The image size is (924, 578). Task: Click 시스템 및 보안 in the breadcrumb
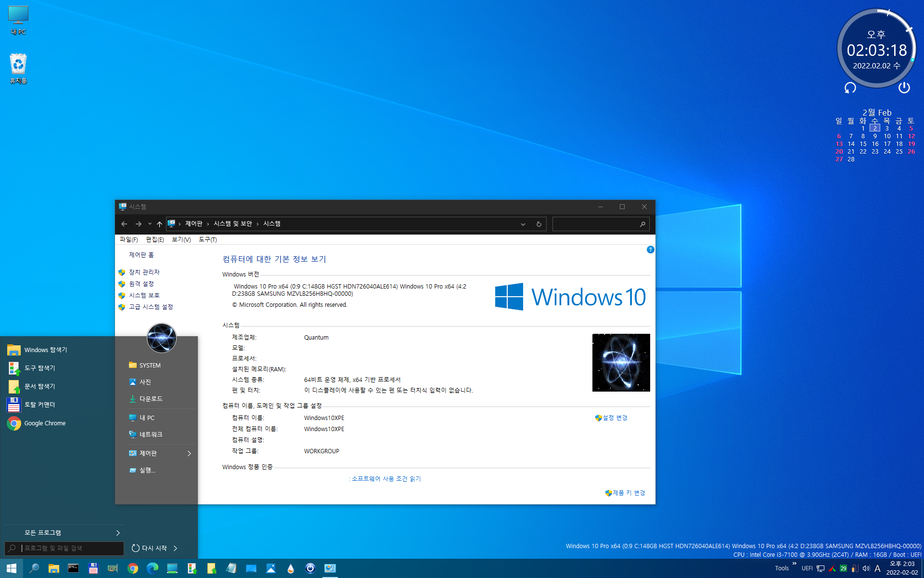[x=233, y=224]
